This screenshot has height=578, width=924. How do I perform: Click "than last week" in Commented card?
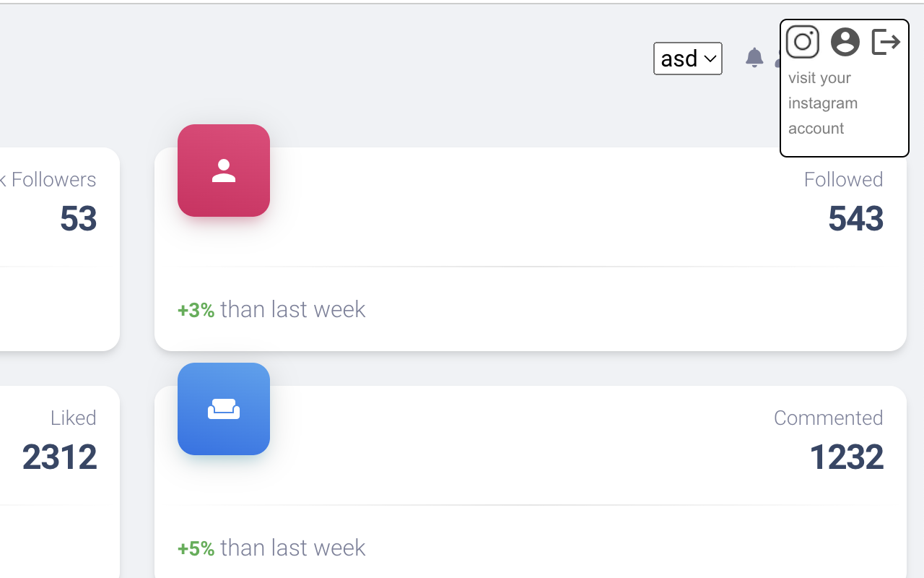pos(293,548)
